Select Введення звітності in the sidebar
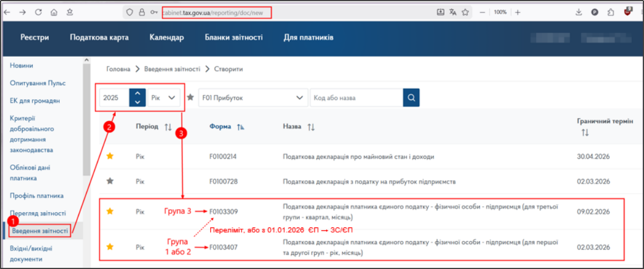 coord(40,231)
